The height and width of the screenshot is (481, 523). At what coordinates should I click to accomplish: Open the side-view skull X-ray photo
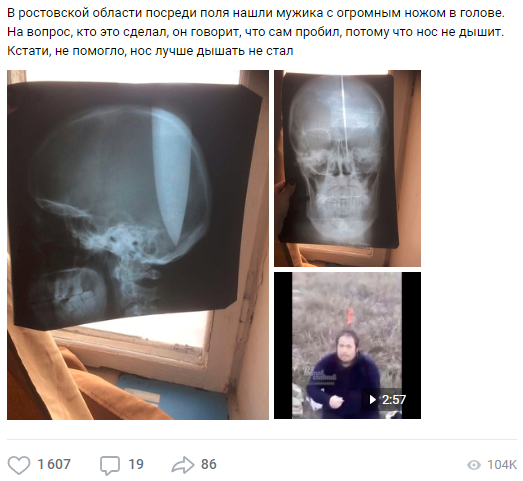[x=138, y=245]
